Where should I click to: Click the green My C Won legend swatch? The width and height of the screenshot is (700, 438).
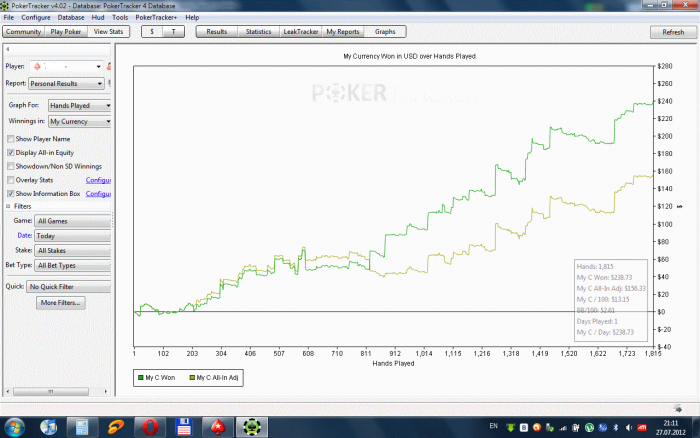[141, 378]
